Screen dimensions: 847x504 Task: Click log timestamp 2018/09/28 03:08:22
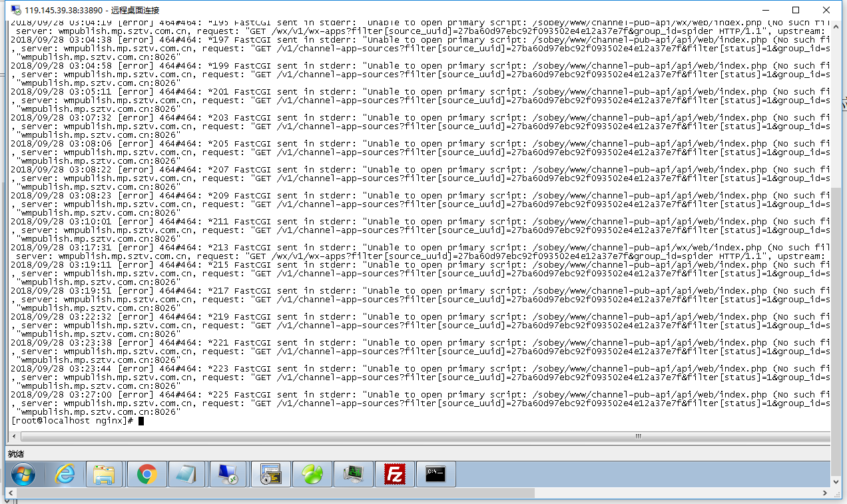61,170
